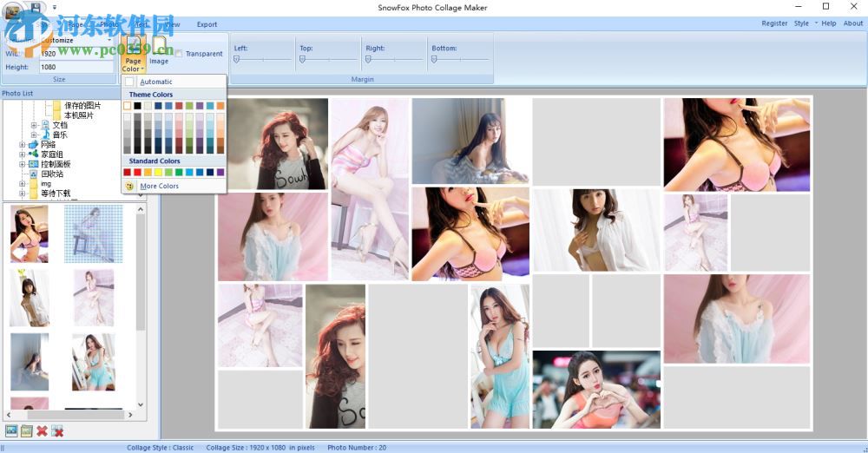Click the add folder icon below thumbnails
The height and width of the screenshot is (453, 868).
point(26,430)
